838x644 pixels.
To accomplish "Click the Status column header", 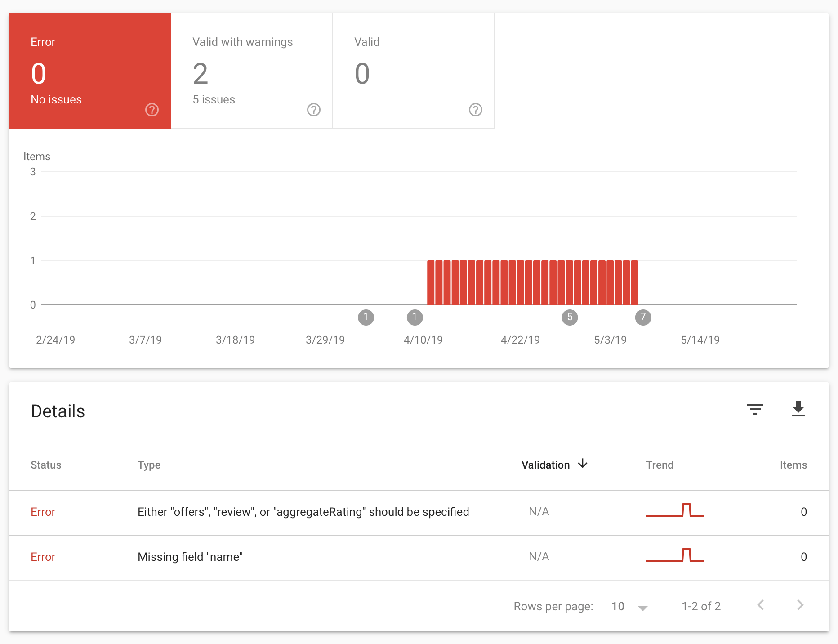I will (x=46, y=465).
